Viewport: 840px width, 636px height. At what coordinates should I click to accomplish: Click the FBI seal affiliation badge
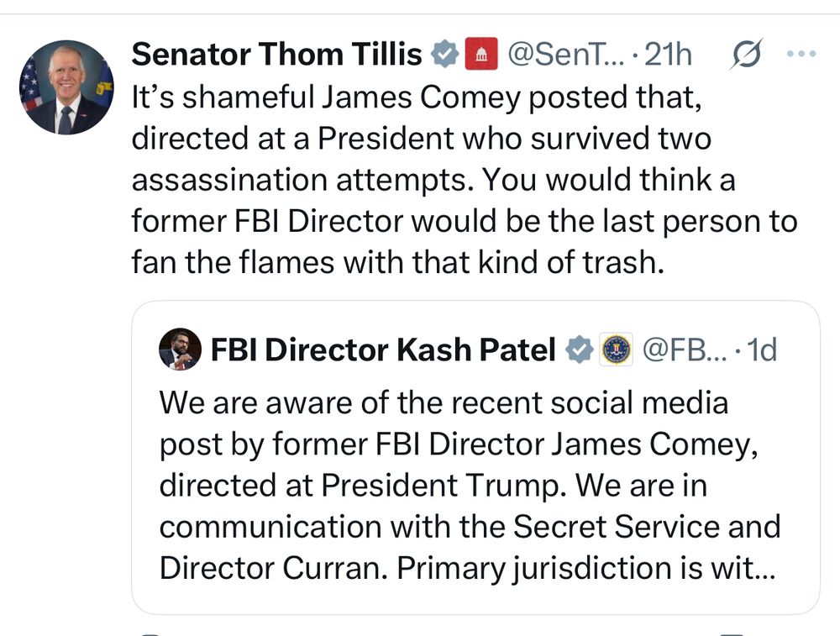pyautogui.click(x=616, y=350)
